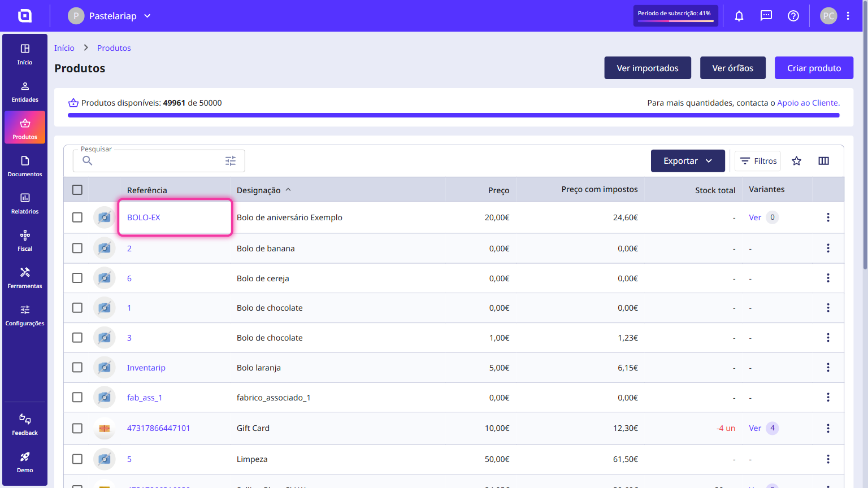
Task: Expand the Pastelariap company dropdown
Action: point(110,16)
